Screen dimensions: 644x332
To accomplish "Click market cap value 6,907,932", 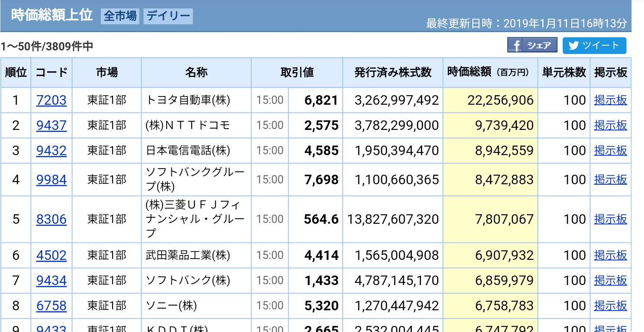I will pos(504,255).
